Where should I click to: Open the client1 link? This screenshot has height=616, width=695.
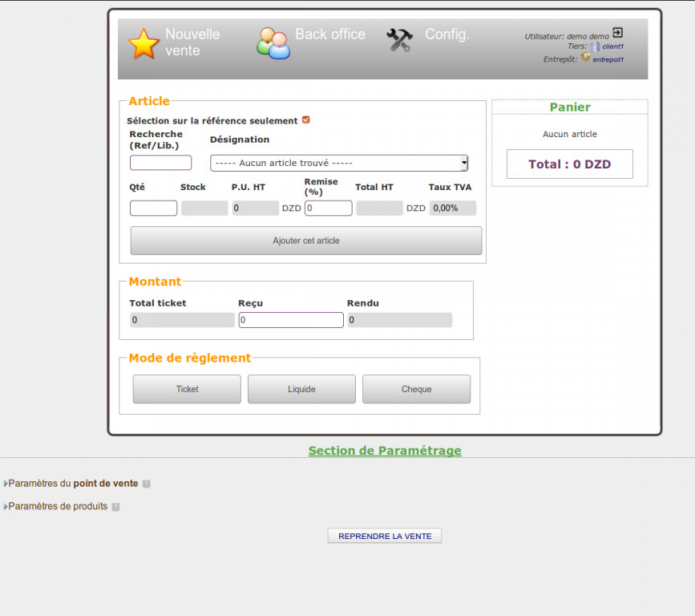pyautogui.click(x=613, y=47)
